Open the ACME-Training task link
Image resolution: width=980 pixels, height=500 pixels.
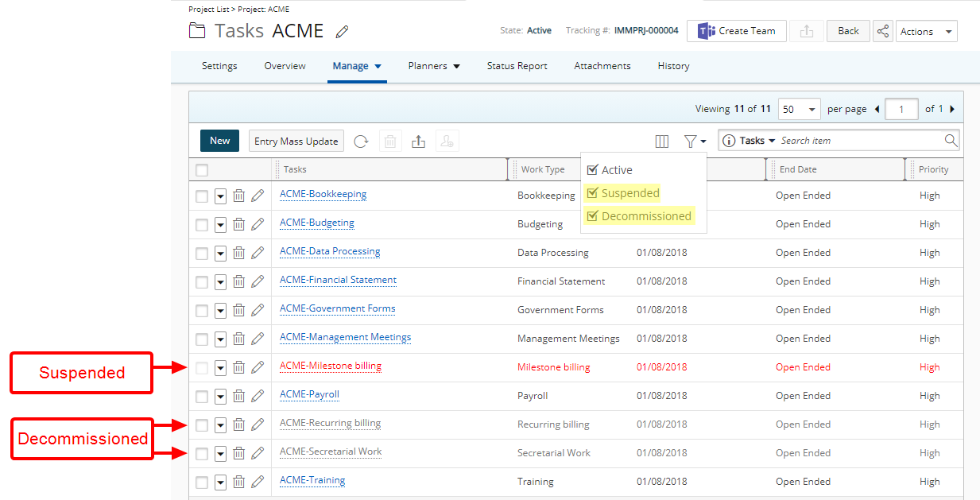[x=312, y=480]
